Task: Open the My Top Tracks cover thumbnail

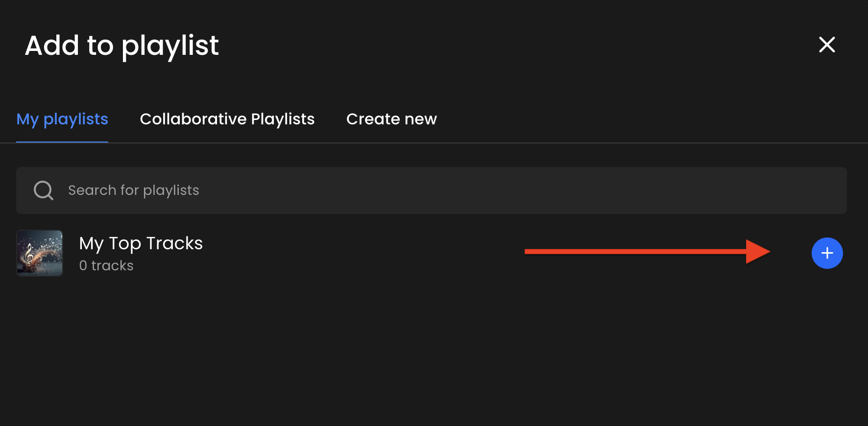Action: pos(40,253)
